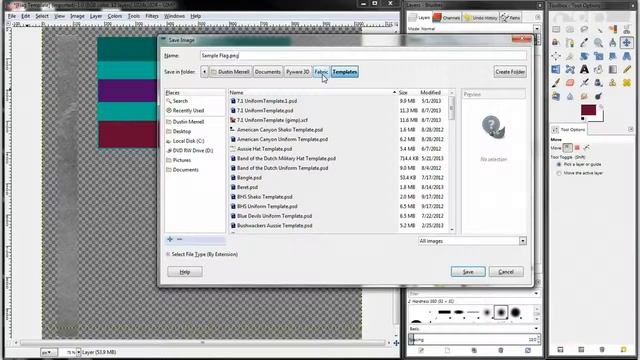
Task: Select the Alignment tool
Action: click(556, 56)
